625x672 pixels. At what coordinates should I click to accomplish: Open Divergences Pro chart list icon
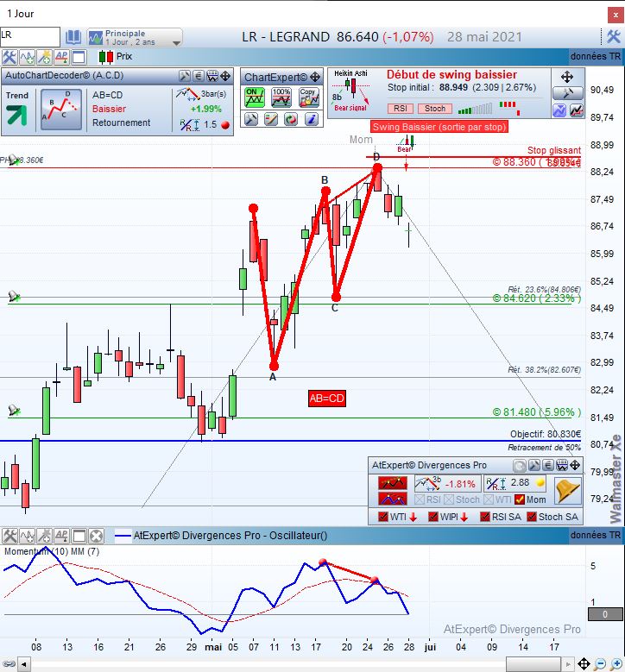click(x=562, y=466)
